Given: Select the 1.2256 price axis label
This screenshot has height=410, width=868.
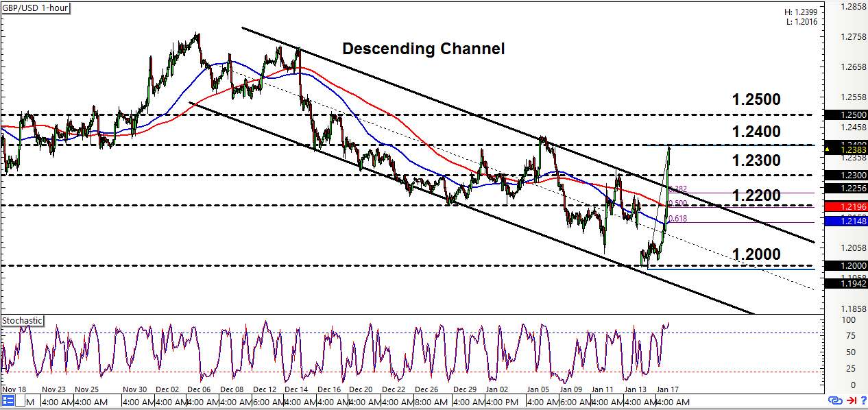Looking at the screenshot, I should tap(846, 188).
